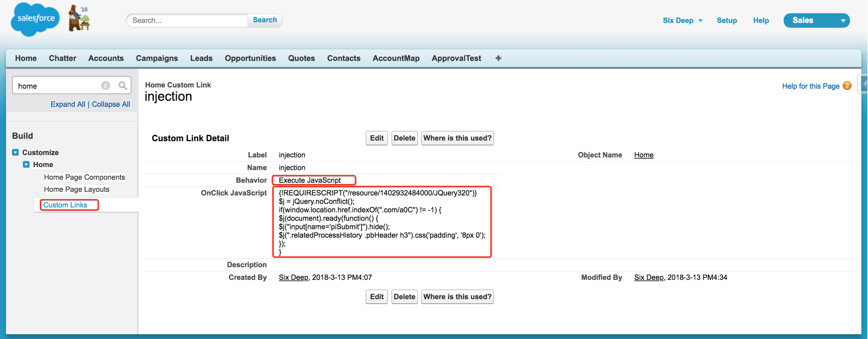Click Collapse All link

[x=111, y=104]
